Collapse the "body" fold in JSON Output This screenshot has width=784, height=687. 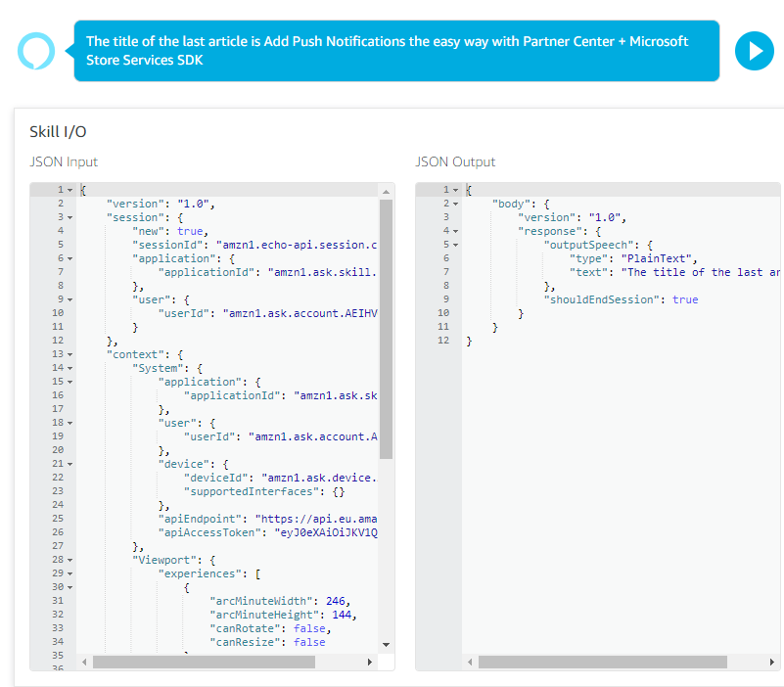(455, 204)
